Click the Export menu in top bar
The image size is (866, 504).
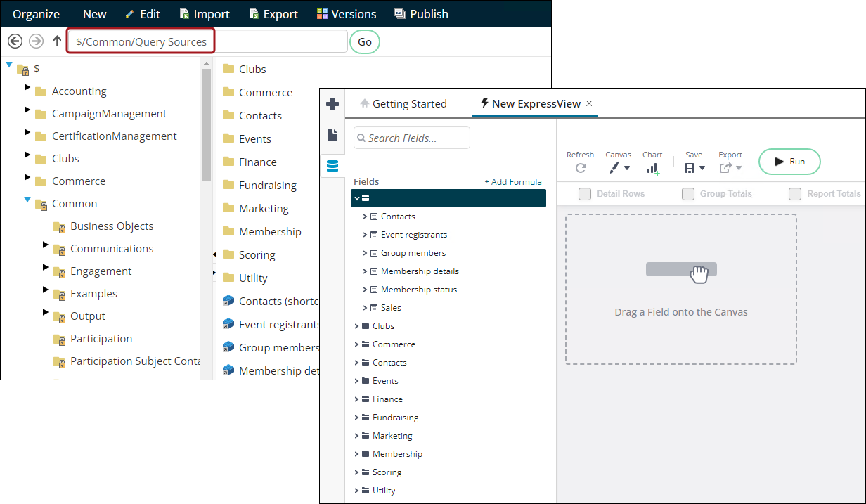[x=273, y=14]
